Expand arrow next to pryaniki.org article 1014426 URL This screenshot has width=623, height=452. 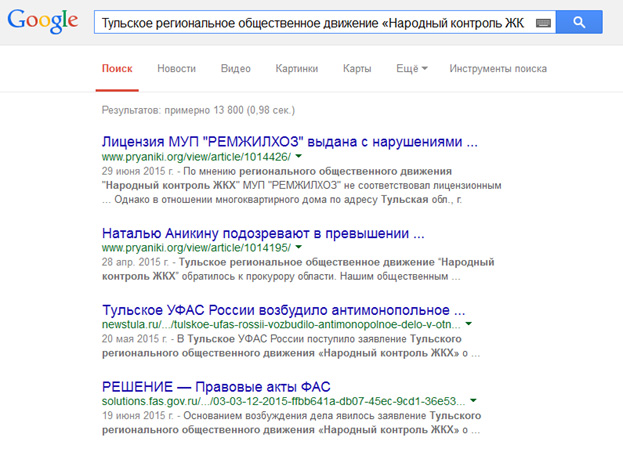[x=299, y=157]
